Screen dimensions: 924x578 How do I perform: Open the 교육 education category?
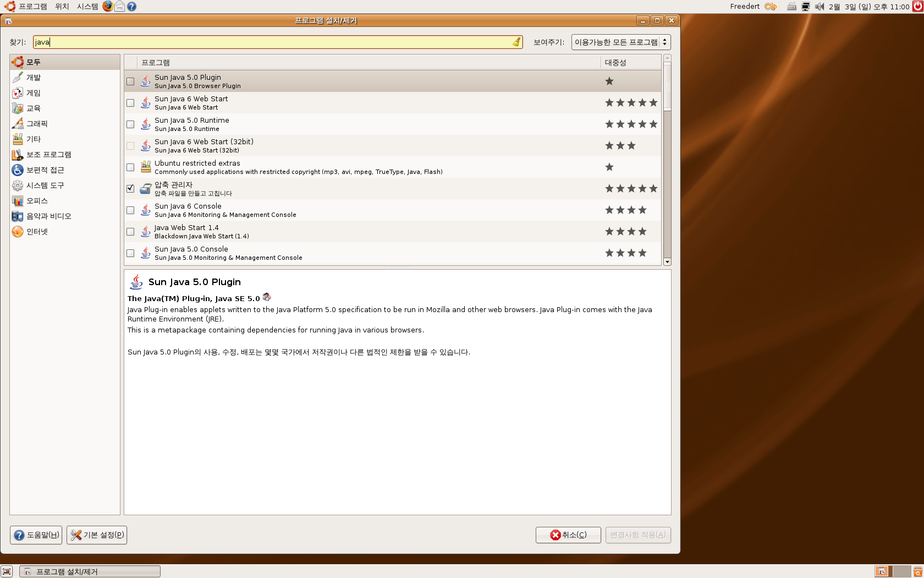65,108
